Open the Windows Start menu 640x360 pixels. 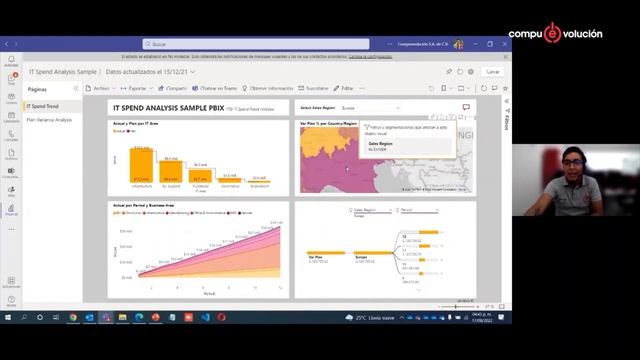(8, 317)
